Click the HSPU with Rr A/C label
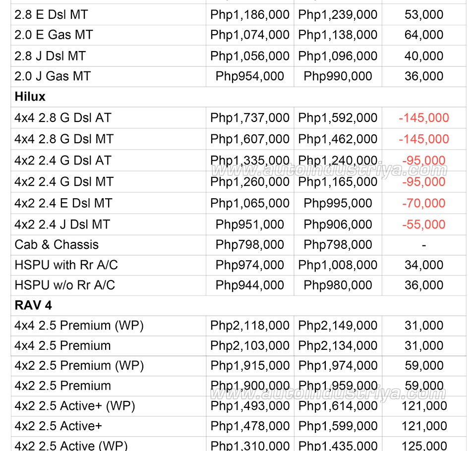Viewport: 476px width, 451px height. [66, 265]
